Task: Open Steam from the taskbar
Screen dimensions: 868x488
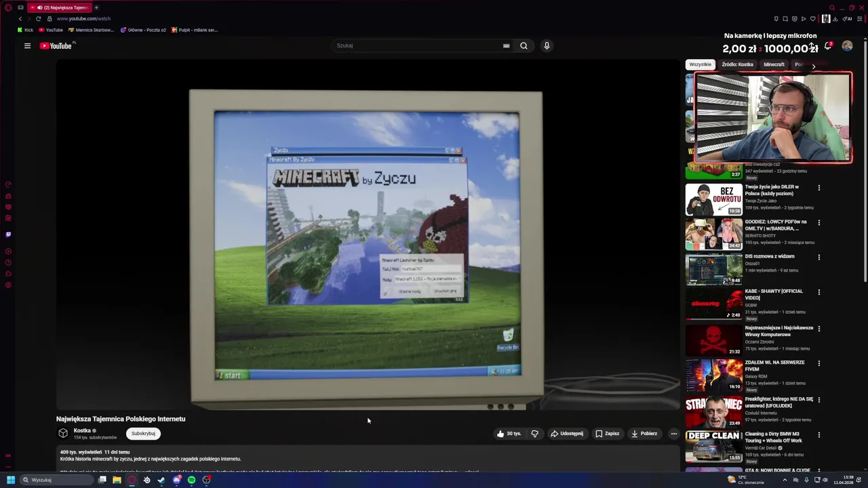Action: click(161, 480)
